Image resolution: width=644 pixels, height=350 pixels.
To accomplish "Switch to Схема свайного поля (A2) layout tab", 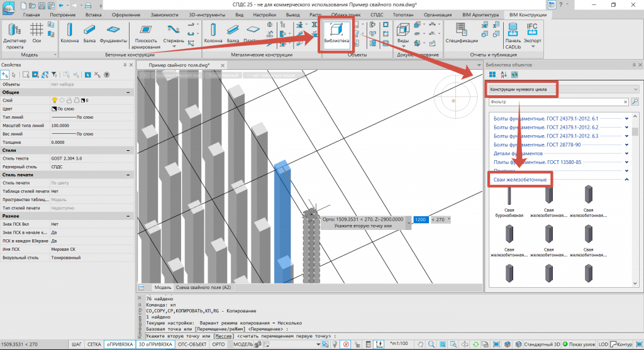I will pyautogui.click(x=203, y=287).
